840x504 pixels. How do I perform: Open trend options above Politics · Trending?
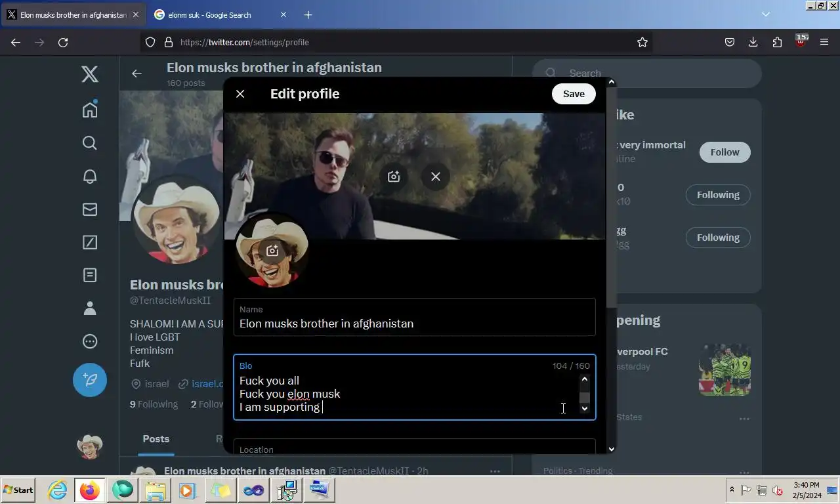pos(744,419)
